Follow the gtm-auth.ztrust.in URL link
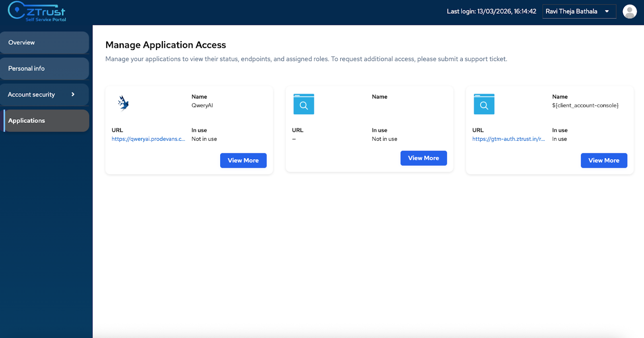 [x=508, y=139]
